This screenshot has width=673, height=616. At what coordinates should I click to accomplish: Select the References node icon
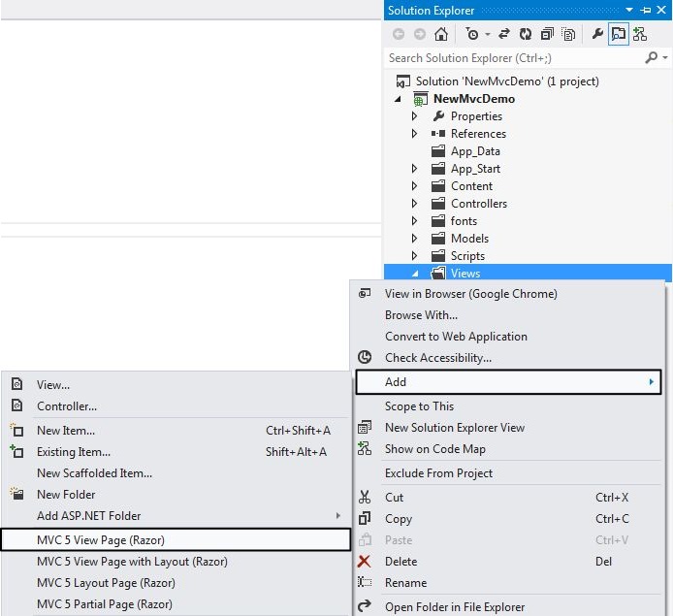click(438, 134)
